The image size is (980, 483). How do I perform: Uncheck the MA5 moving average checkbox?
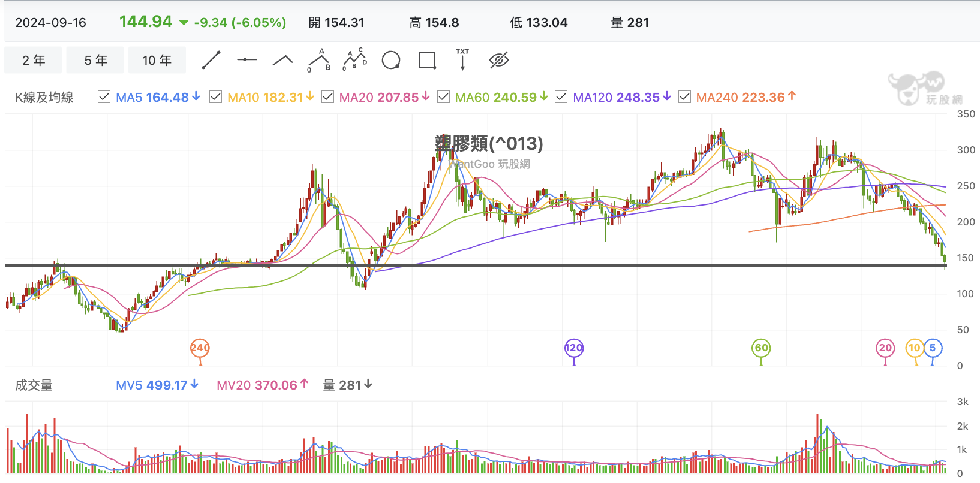[x=104, y=97]
